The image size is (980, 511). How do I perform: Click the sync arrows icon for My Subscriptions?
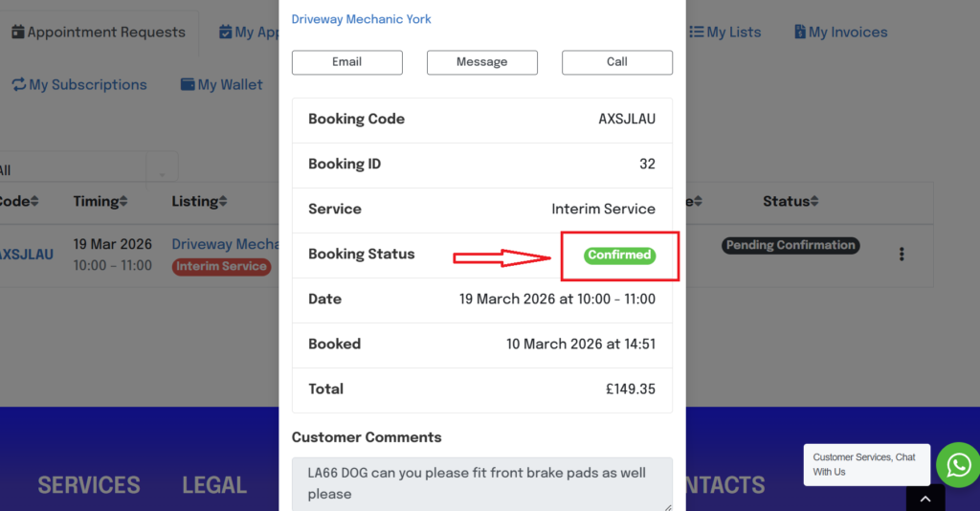18,85
